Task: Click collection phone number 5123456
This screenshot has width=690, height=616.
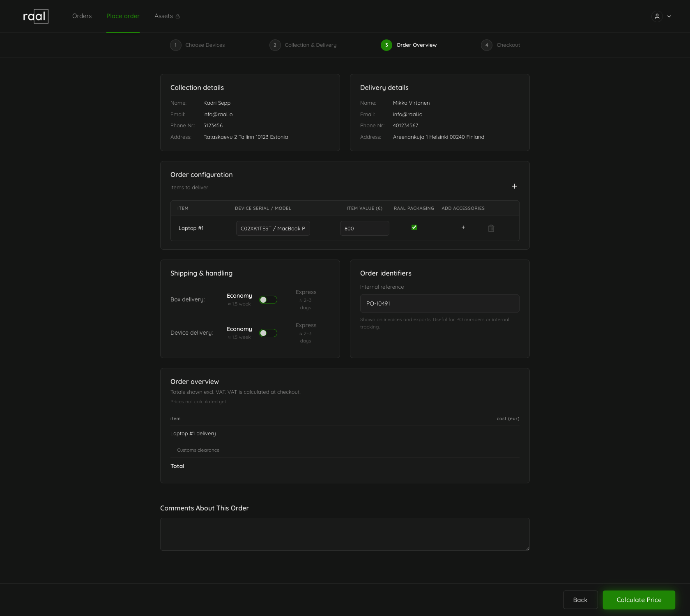Action: (x=213, y=126)
